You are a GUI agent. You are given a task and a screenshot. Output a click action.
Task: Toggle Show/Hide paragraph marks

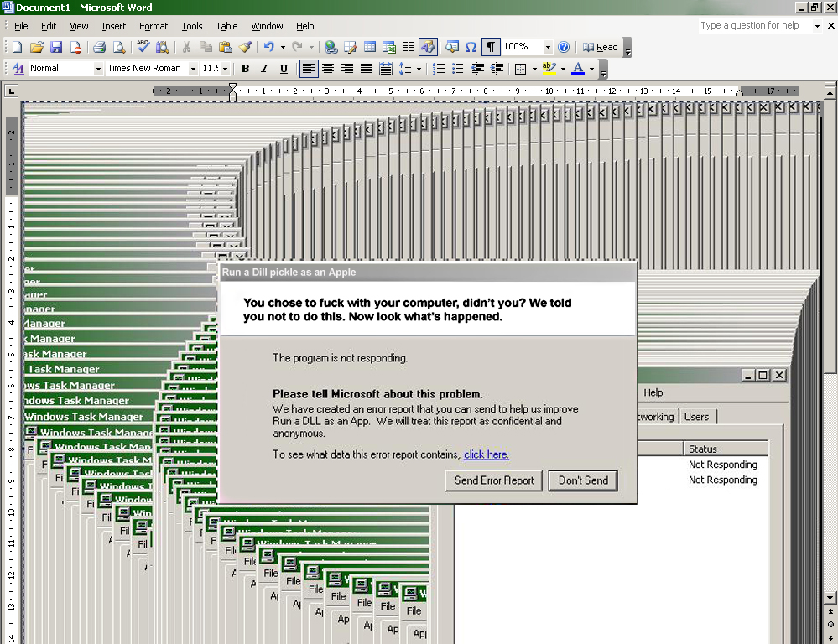click(490, 48)
